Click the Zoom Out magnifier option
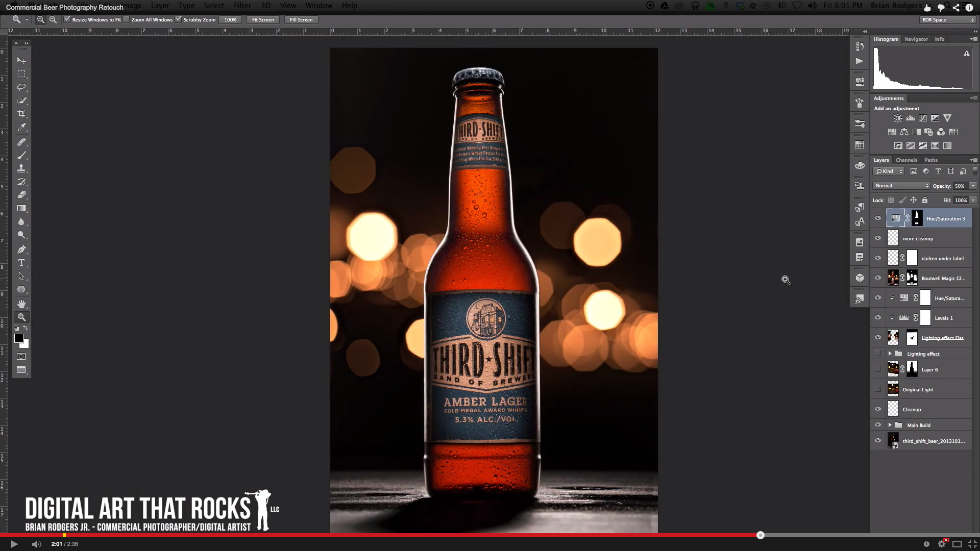Screen dimensions: 980x551 click(x=53, y=19)
